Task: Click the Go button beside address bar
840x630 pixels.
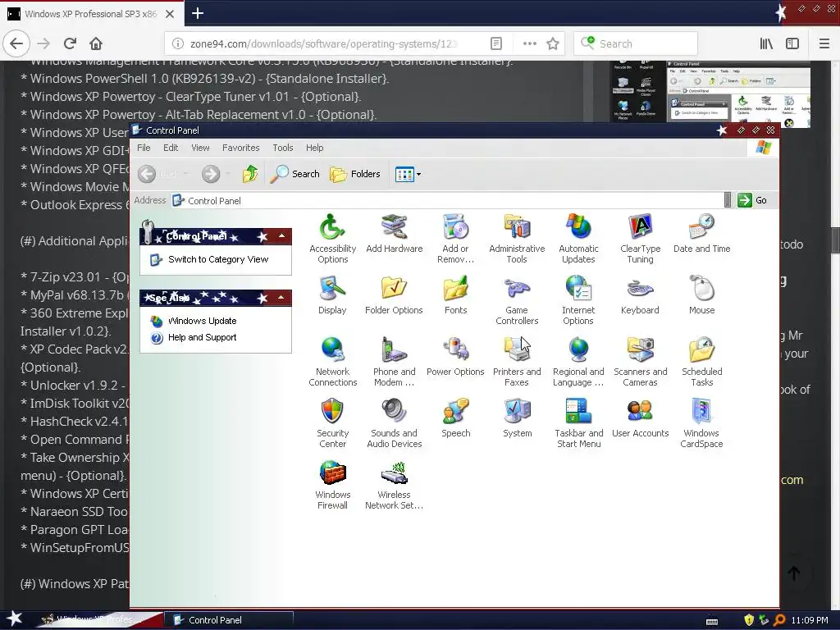Action: coord(753,200)
